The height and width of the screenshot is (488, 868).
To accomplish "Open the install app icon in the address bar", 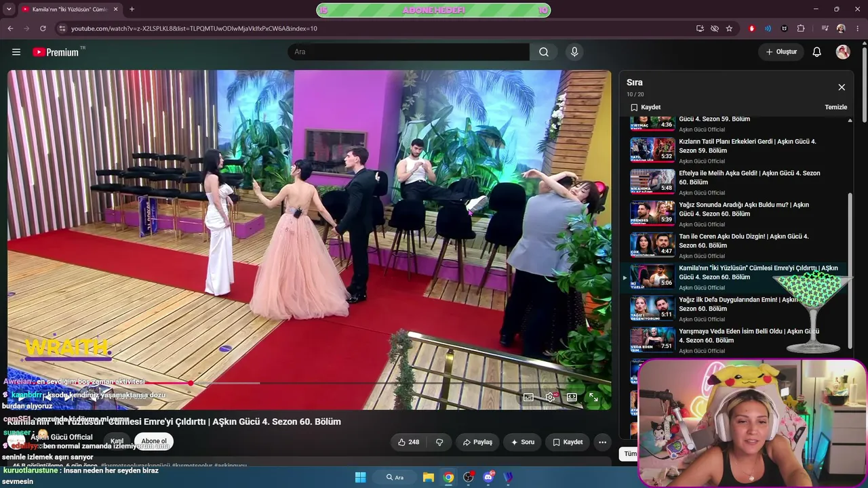I will [700, 28].
